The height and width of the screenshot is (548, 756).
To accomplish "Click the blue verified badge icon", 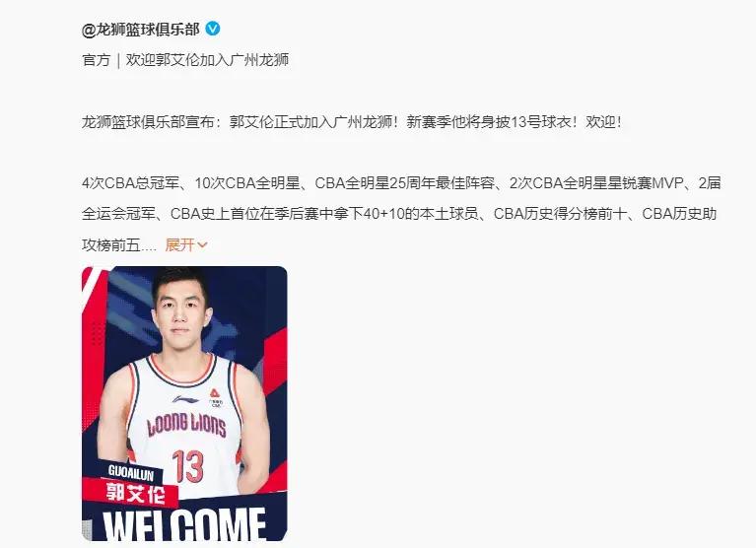I will 213,29.
